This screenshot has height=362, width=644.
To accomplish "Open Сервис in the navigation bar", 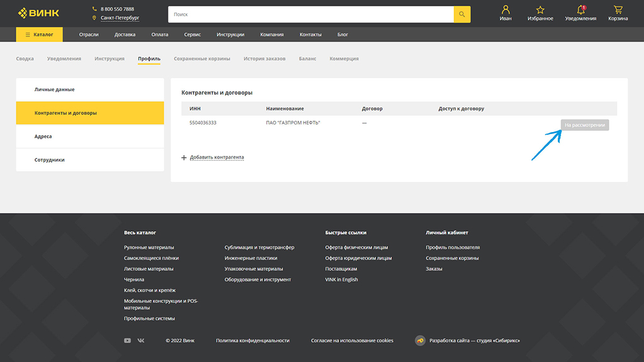I will coord(192,35).
